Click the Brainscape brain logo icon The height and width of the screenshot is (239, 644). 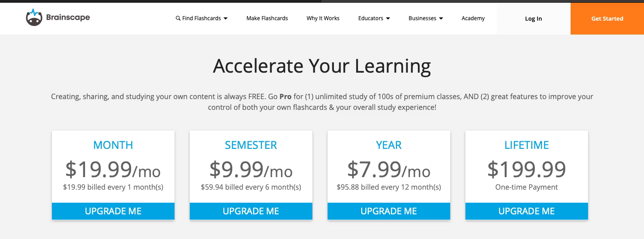pyautogui.click(x=34, y=17)
